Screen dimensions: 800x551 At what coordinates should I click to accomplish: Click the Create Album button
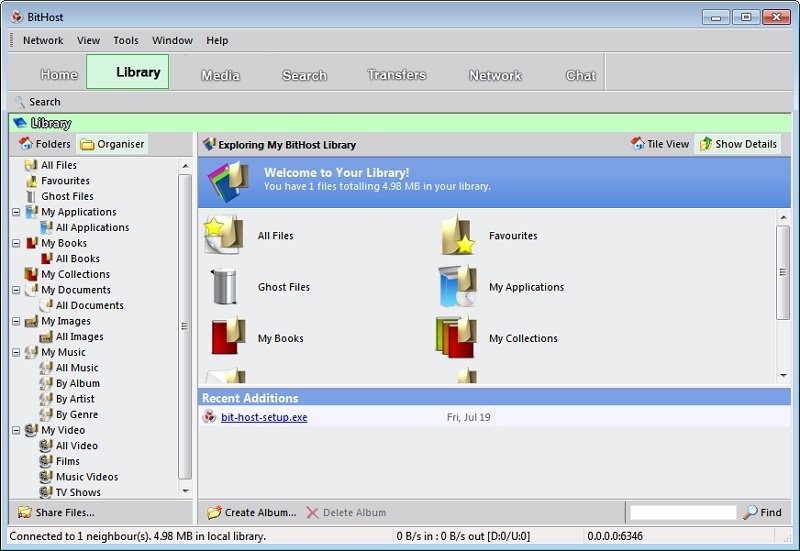252,512
